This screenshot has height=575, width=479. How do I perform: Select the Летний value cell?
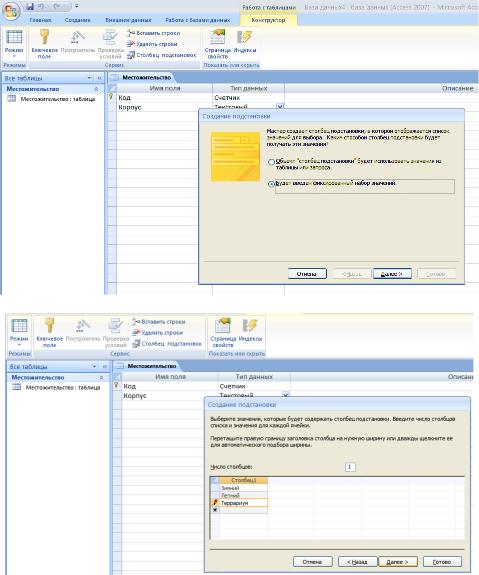[244, 495]
